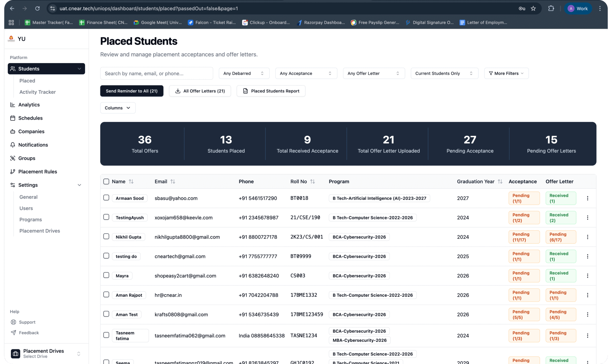Click the Placed Students Report button
612x364 pixels.
[x=271, y=91]
